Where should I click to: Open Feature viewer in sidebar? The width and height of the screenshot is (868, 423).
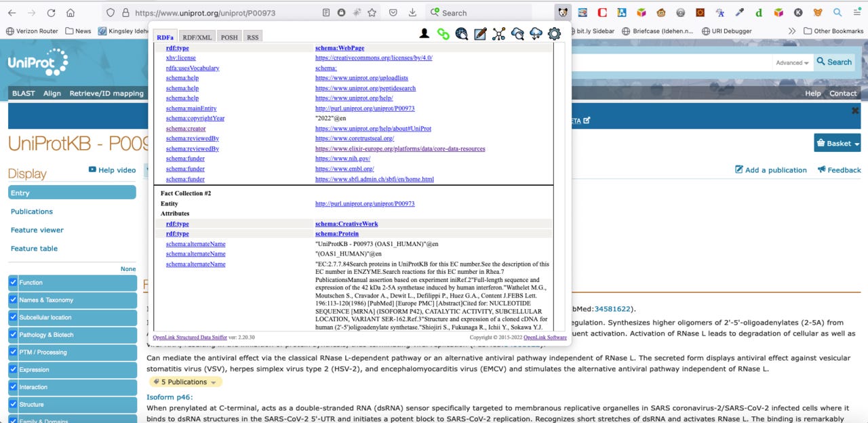click(37, 230)
